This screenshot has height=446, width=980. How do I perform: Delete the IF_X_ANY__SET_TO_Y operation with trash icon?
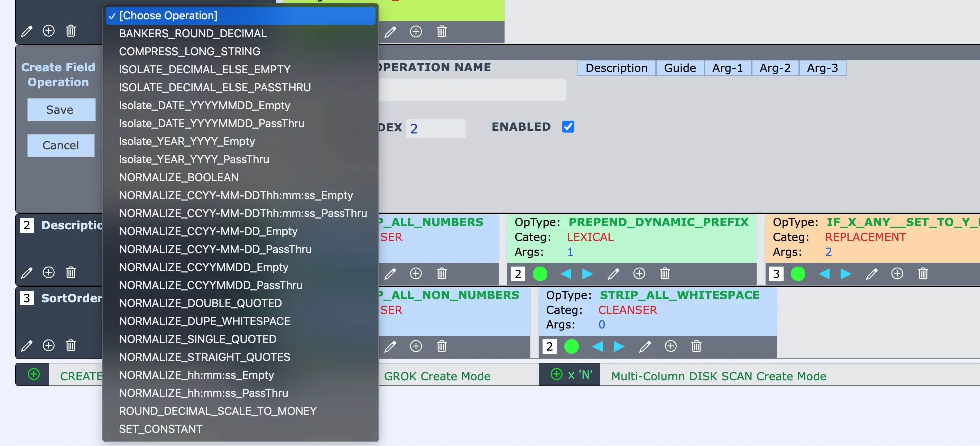(x=923, y=273)
